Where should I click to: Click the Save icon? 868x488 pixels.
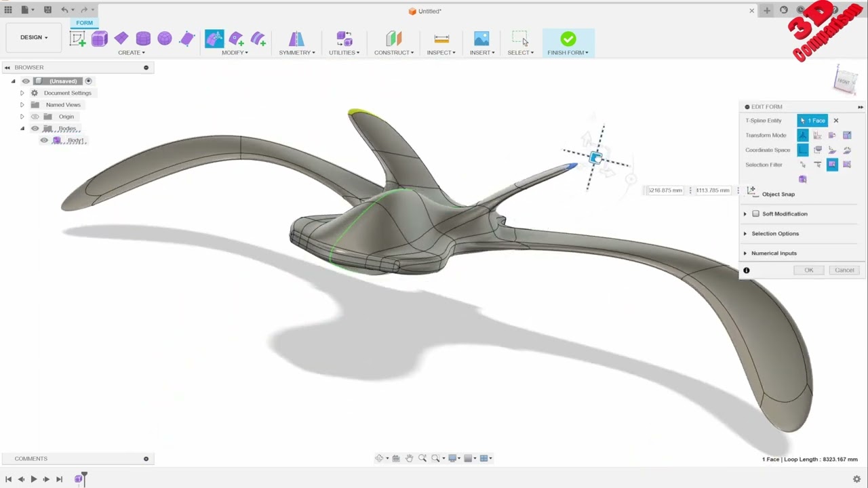tap(47, 10)
